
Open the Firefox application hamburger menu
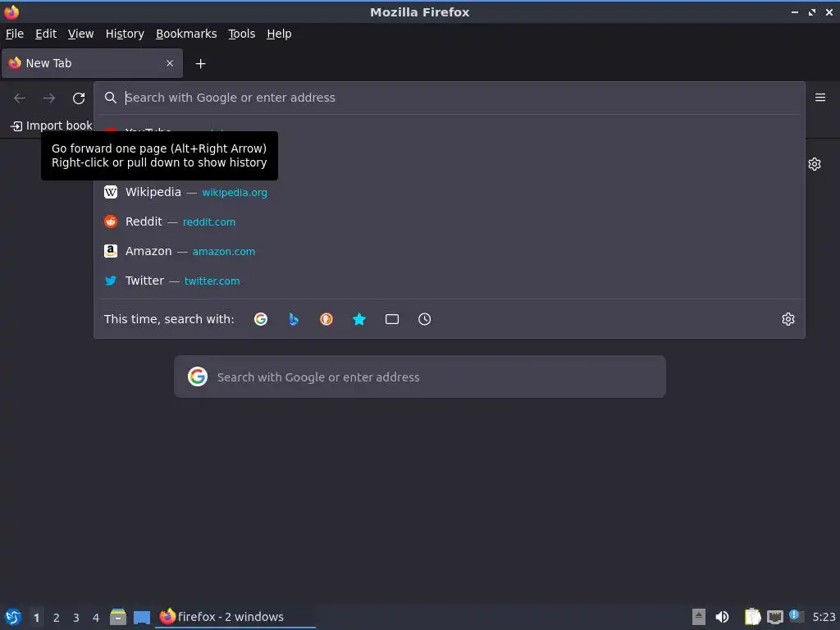pos(820,98)
